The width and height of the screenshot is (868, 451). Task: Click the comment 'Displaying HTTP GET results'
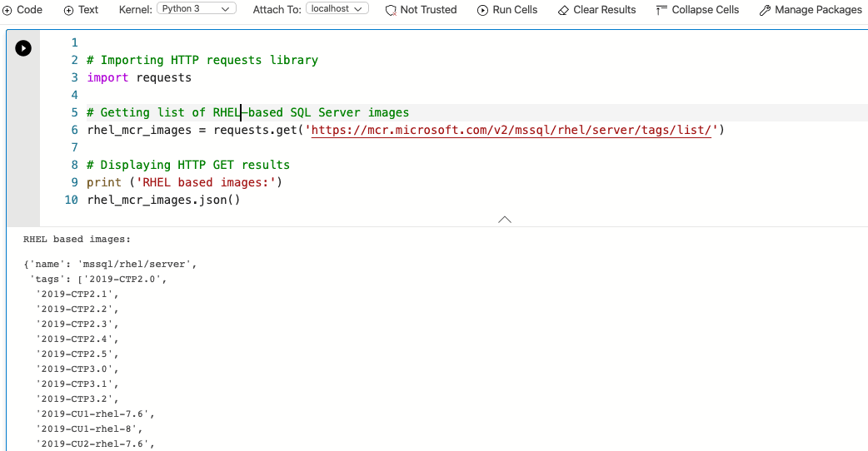(x=188, y=165)
